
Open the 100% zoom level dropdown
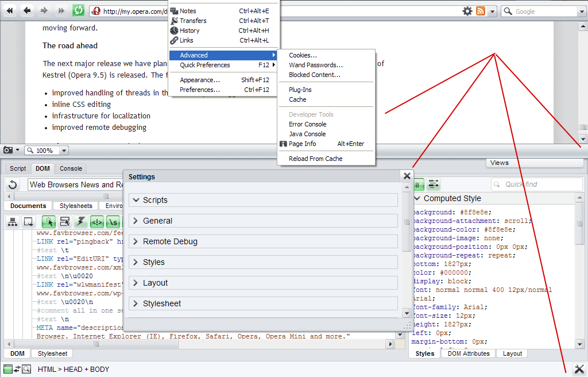[64, 151]
